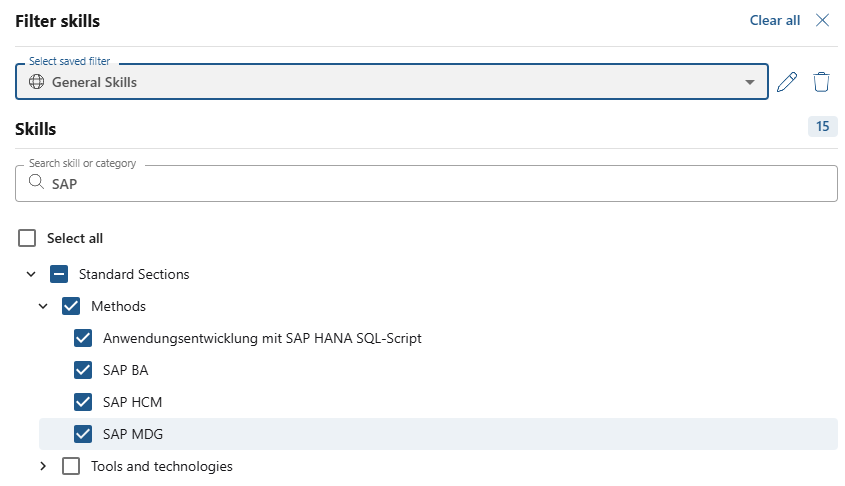Click the SAP HCM row label
The width and height of the screenshot is (845, 486).
(133, 402)
